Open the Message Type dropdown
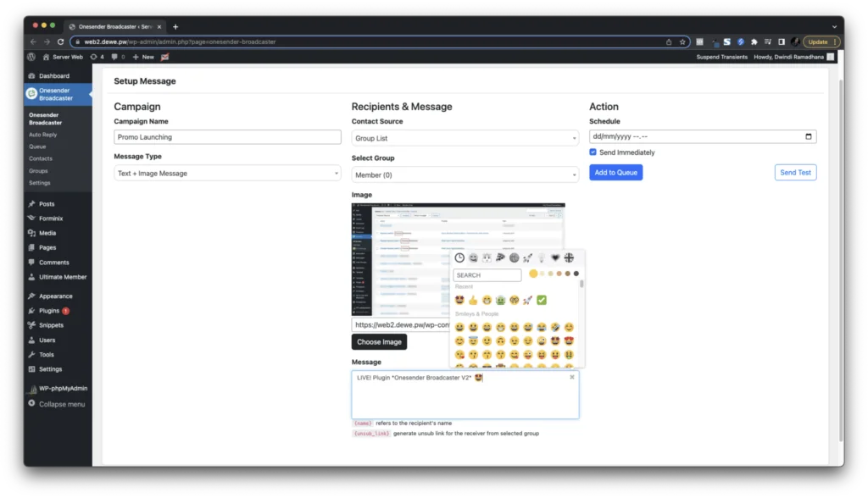This screenshot has height=498, width=868. 227,173
